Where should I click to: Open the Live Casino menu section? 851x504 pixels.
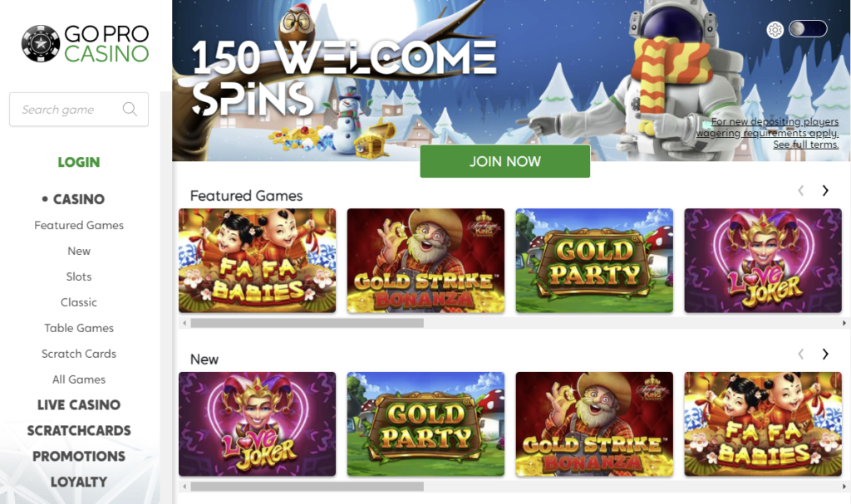click(79, 404)
